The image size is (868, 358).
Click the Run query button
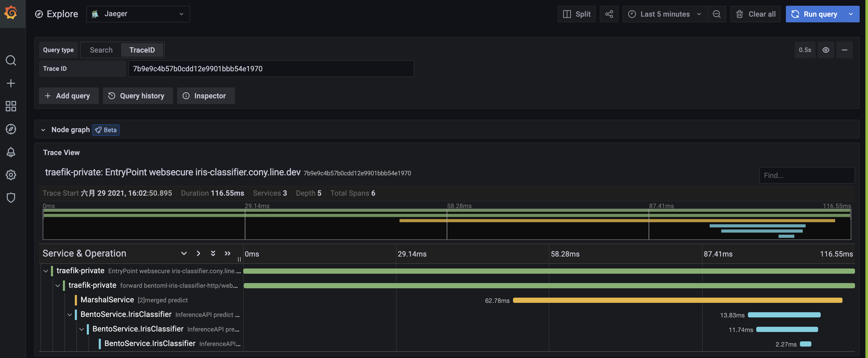pos(814,14)
